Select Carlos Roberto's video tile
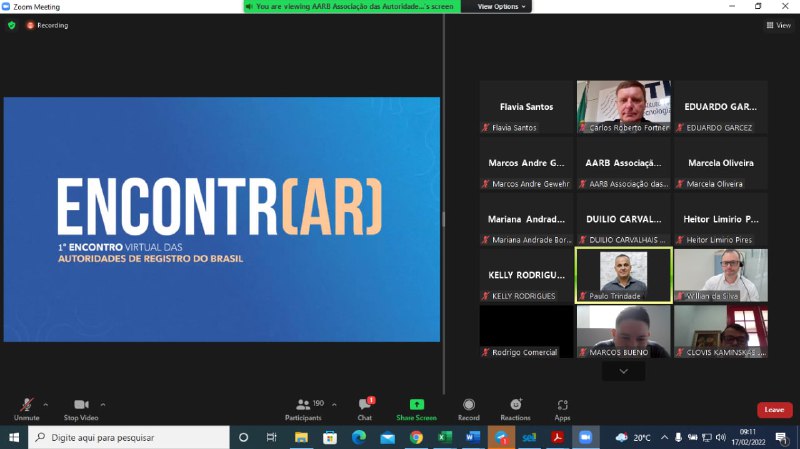The height and width of the screenshot is (449, 800). 623,106
